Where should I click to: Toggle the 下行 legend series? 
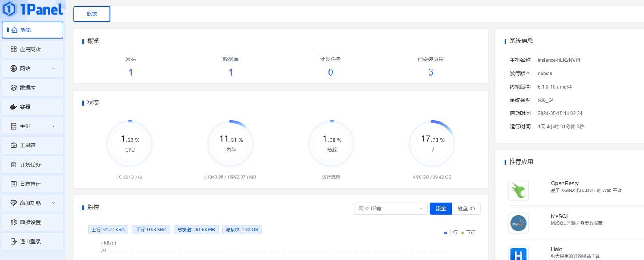[468, 232]
